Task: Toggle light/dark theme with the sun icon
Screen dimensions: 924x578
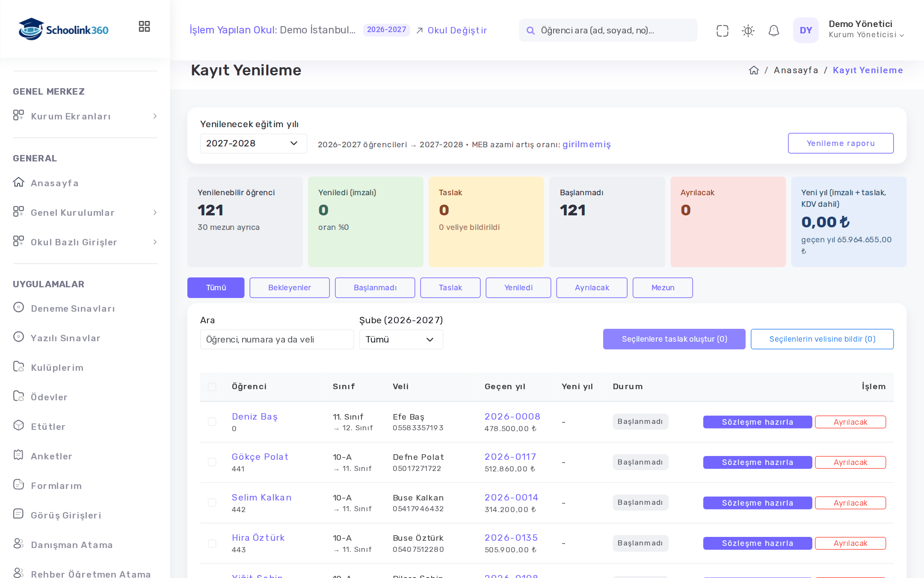Action: (748, 30)
